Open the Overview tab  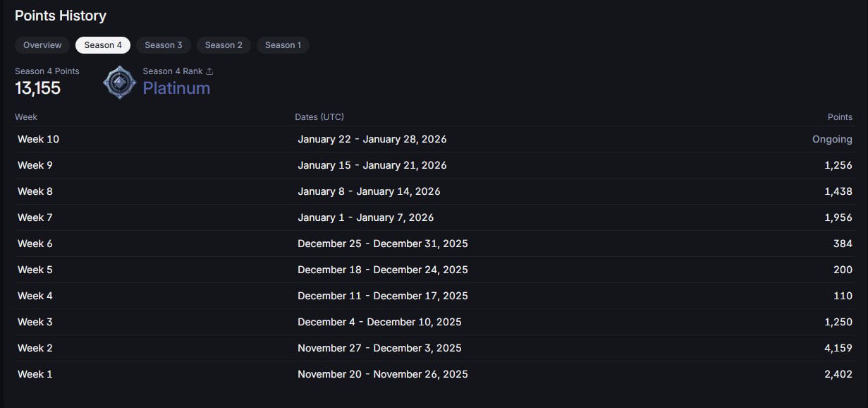(42, 45)
